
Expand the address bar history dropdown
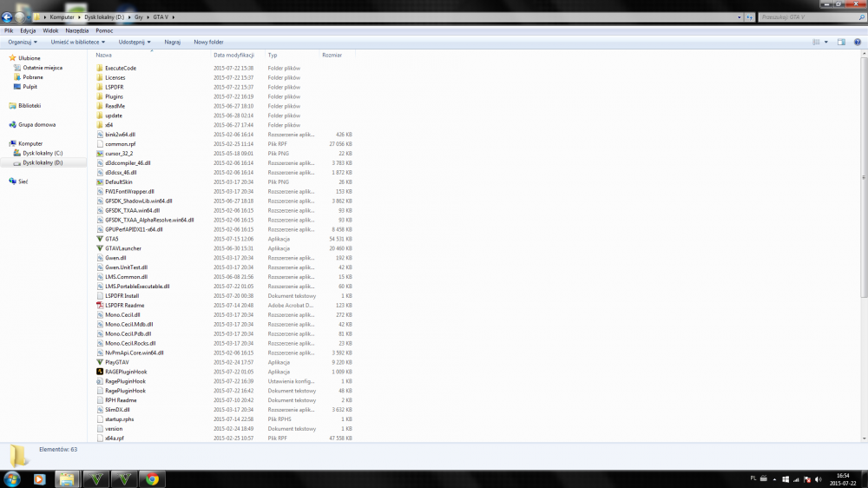coord(739,17)
